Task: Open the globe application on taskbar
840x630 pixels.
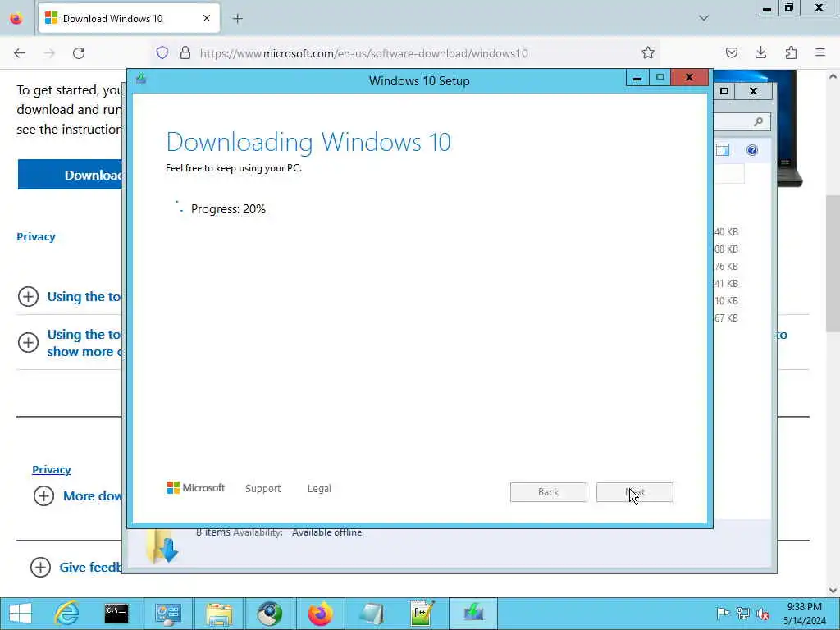Action: coord(269,614)
